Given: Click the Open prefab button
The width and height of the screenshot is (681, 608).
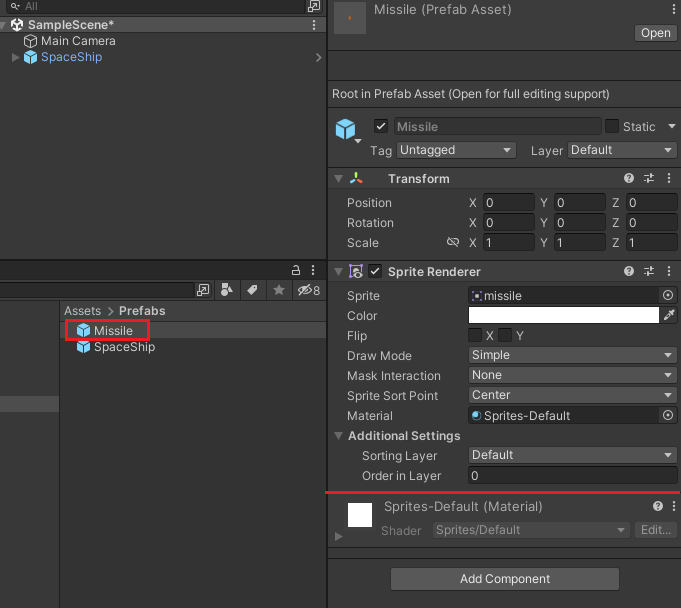Looking at the screenshot, I should (655, 33).
